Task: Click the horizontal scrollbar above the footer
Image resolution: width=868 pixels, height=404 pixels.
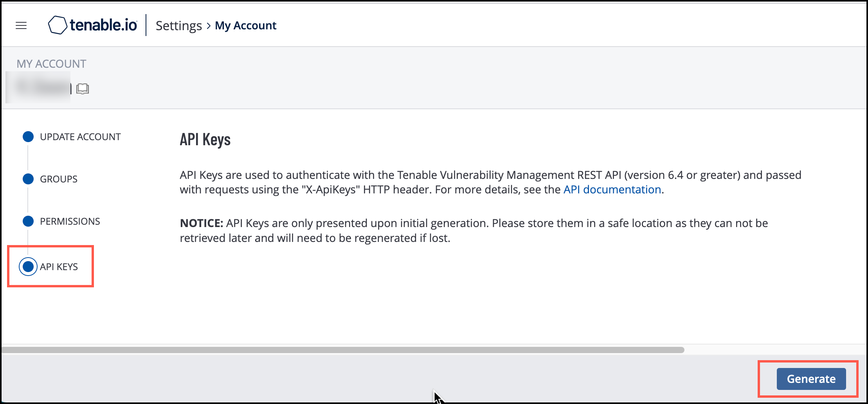Action: tap(343, 350)
